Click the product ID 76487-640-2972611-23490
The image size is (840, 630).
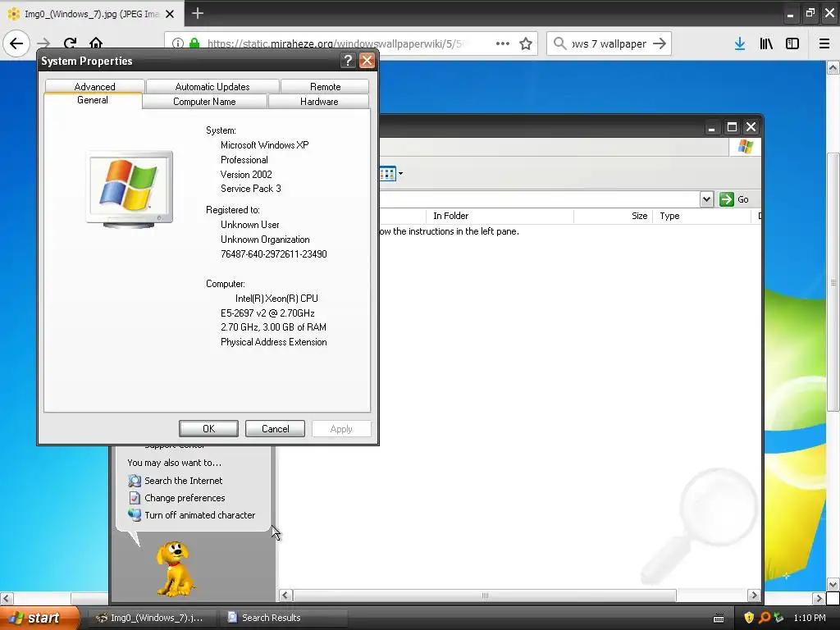274,254
